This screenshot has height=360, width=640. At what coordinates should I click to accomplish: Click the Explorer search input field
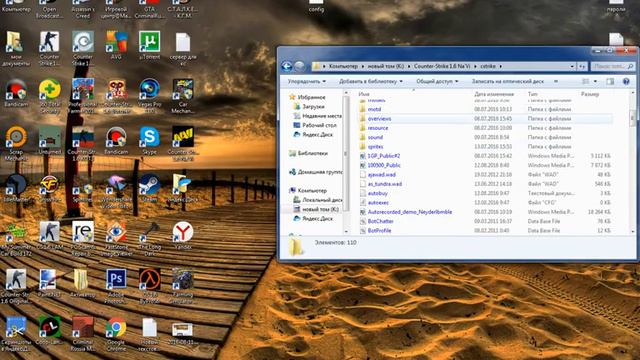[x=612, y=66]
